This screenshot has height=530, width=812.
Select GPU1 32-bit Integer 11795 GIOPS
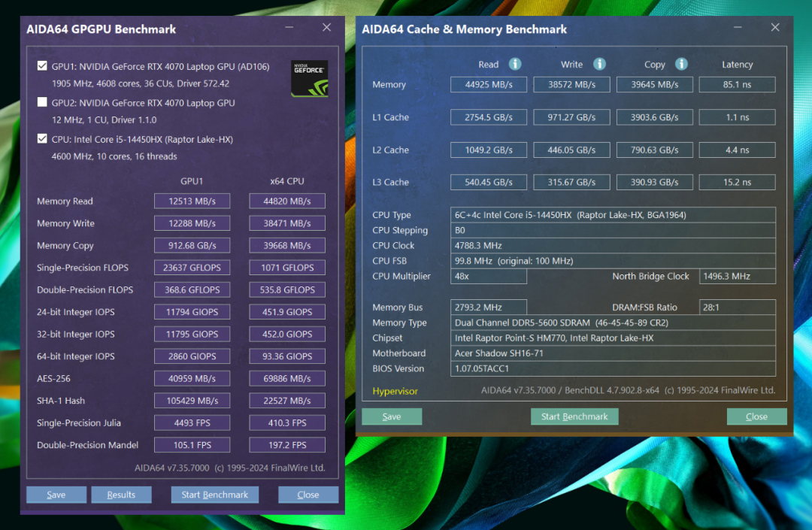point(192,335)
